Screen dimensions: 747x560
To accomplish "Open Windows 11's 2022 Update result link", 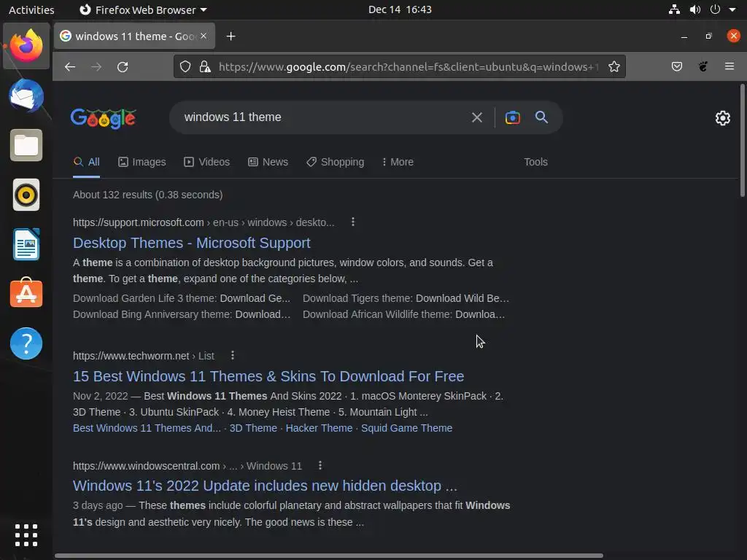I will coord(265,486).
